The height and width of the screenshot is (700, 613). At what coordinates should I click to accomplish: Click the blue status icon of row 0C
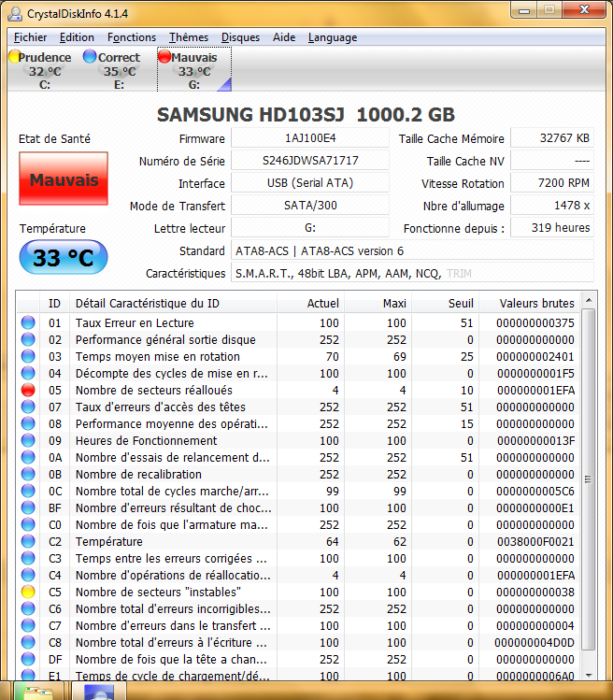[x=28, y=491]
